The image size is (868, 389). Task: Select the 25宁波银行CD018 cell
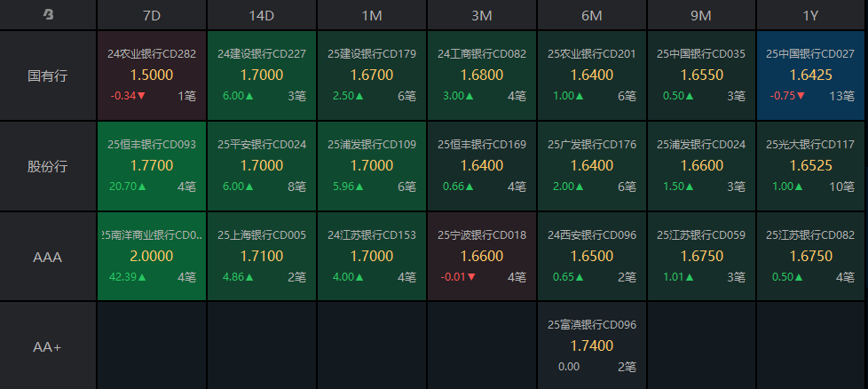click(x=482, y=257)
